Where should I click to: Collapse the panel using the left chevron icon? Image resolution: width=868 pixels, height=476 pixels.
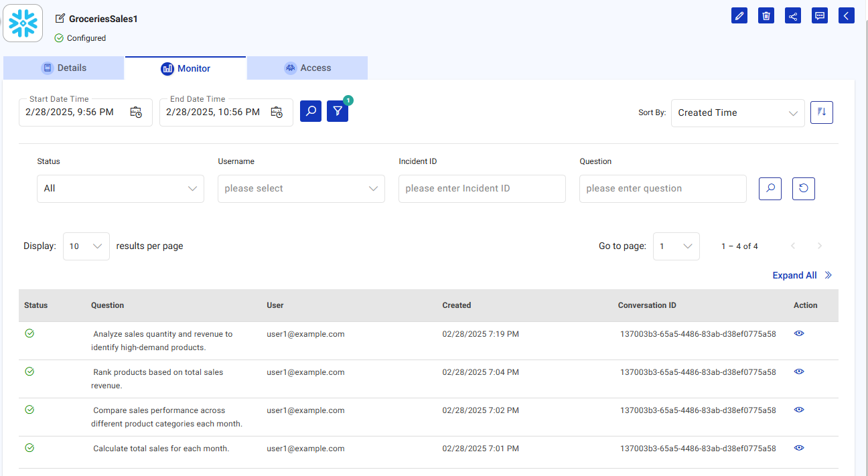847,15
